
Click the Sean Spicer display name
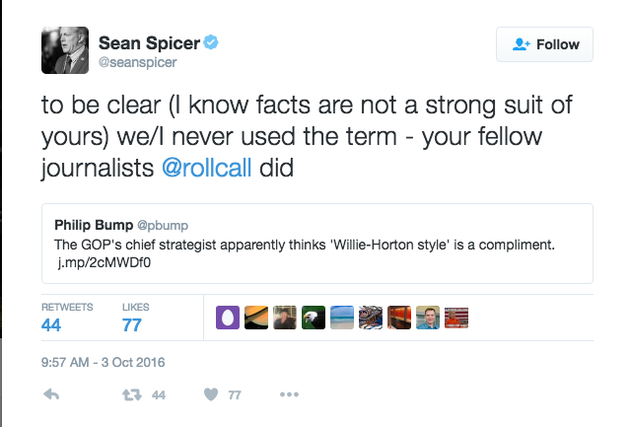(x=148, y=43)
